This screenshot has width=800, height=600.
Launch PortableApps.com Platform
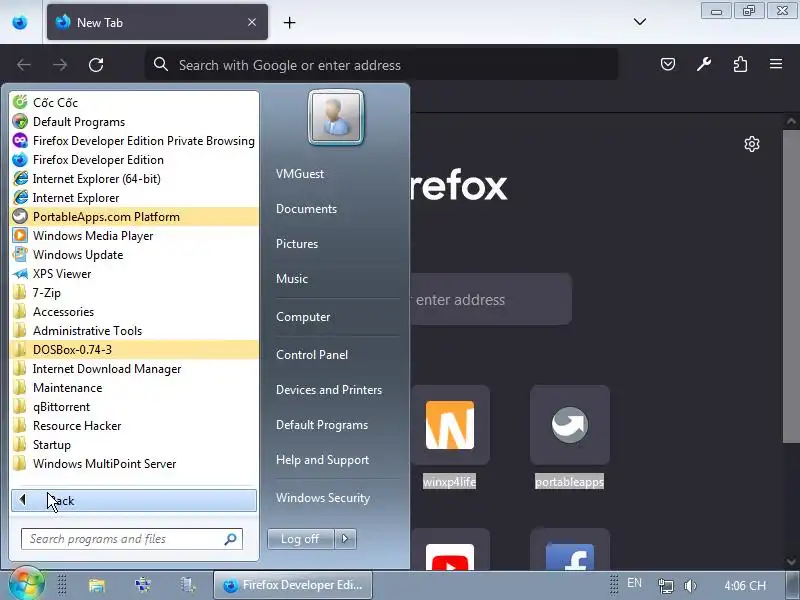tap(134, 217)
